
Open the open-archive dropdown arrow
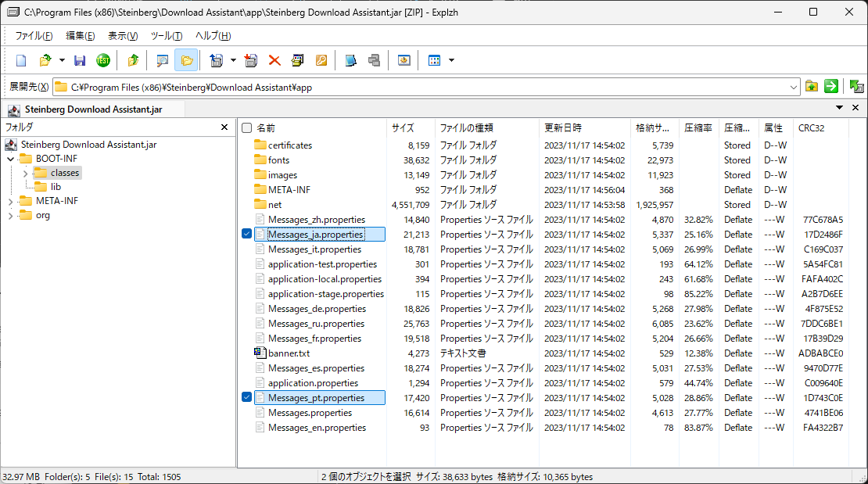click(x=62, y=60)
